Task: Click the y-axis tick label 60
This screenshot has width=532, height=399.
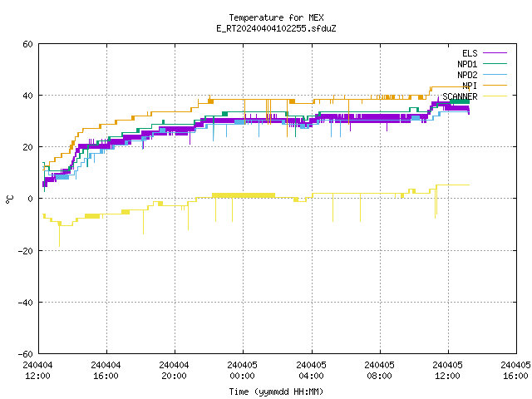Action: pos(27,44)
